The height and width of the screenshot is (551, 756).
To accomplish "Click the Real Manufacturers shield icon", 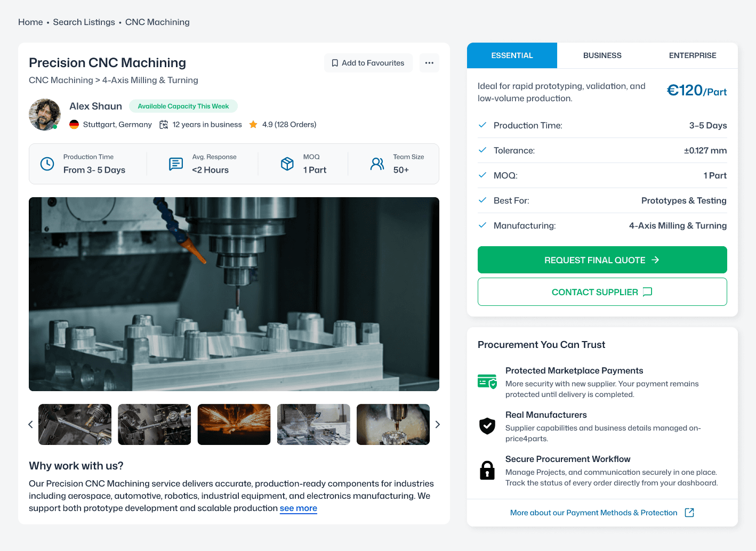I will (x=487, y=426).
